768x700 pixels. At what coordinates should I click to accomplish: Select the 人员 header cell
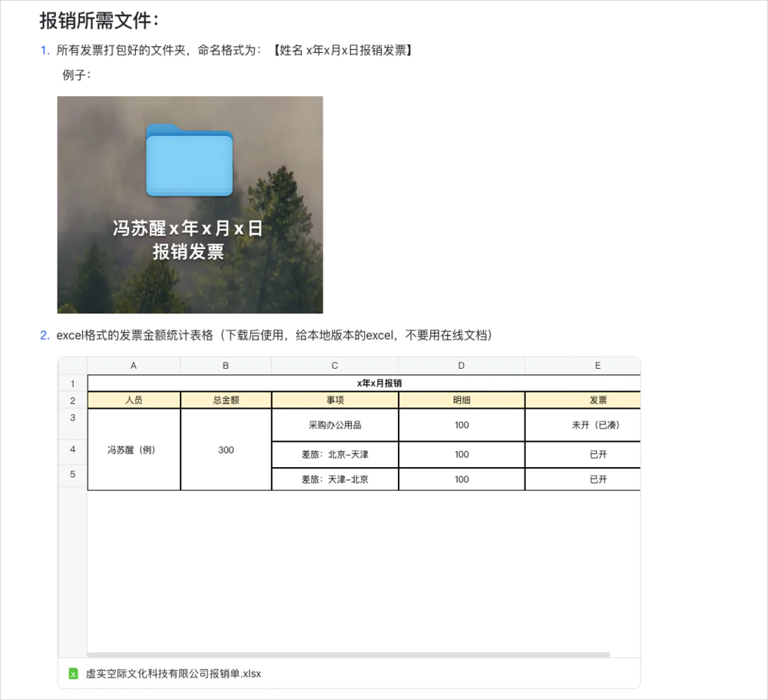(x=133, y=400)
